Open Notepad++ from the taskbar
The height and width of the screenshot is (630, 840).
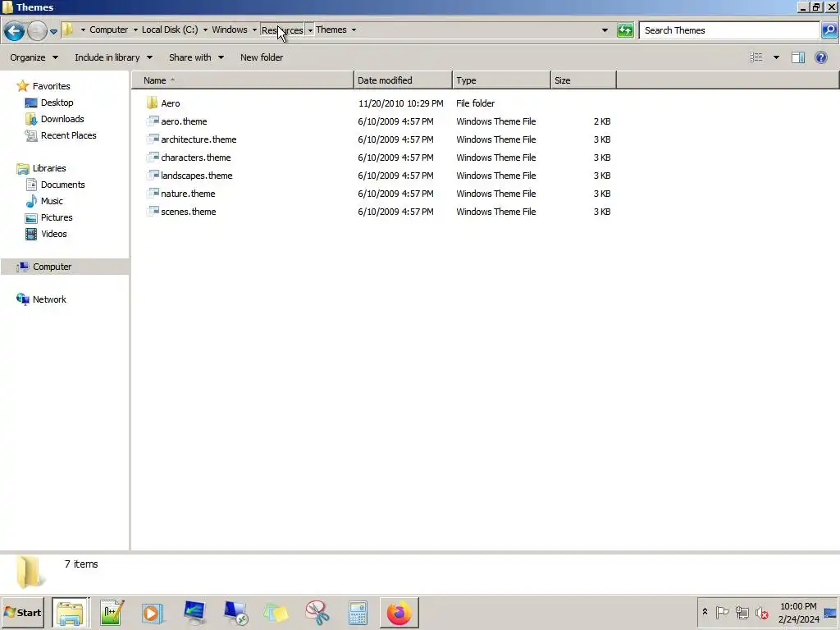[x=112, y=612]
